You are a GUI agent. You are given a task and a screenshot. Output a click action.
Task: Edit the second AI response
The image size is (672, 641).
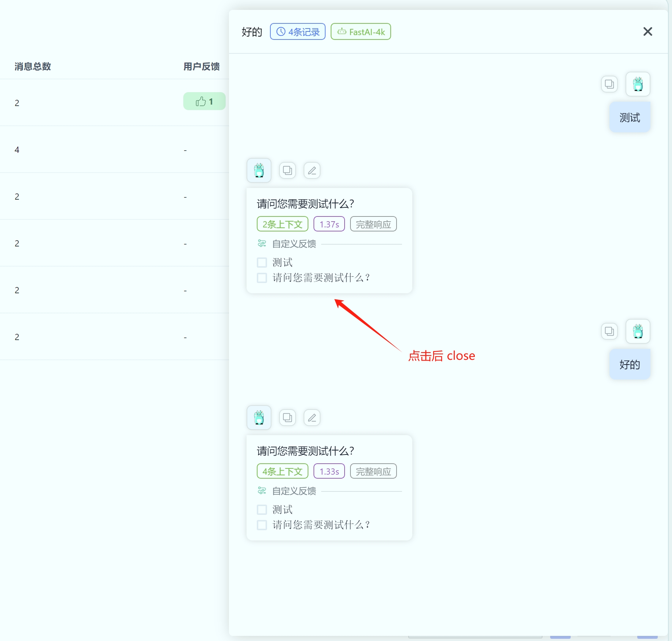coord(312,418)
